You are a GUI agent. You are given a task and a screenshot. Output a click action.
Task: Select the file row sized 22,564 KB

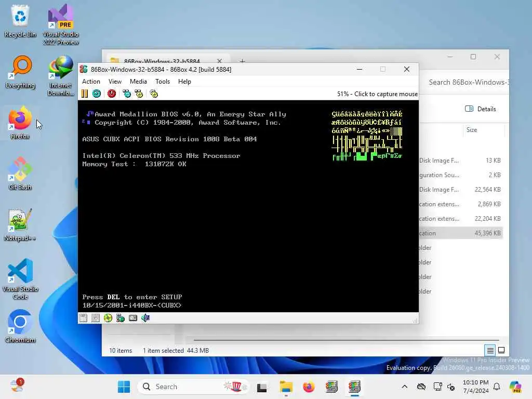460,190
